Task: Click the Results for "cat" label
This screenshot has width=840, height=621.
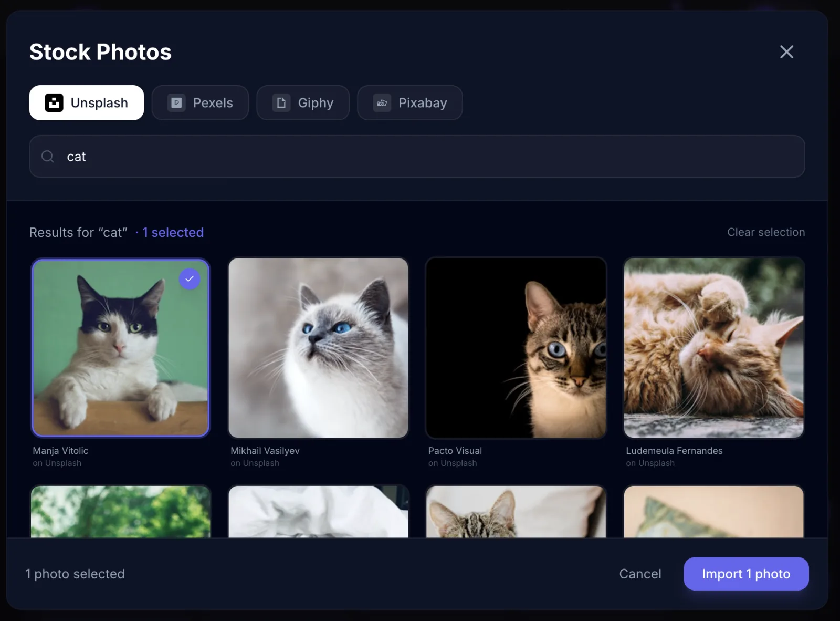Action: [x=78, y=232]
